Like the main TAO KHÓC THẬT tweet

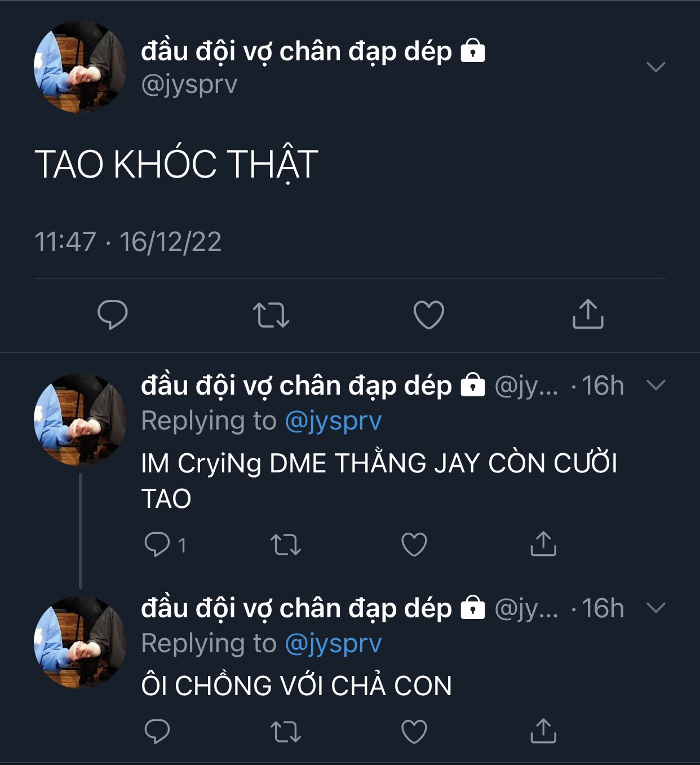pos(429,315)
